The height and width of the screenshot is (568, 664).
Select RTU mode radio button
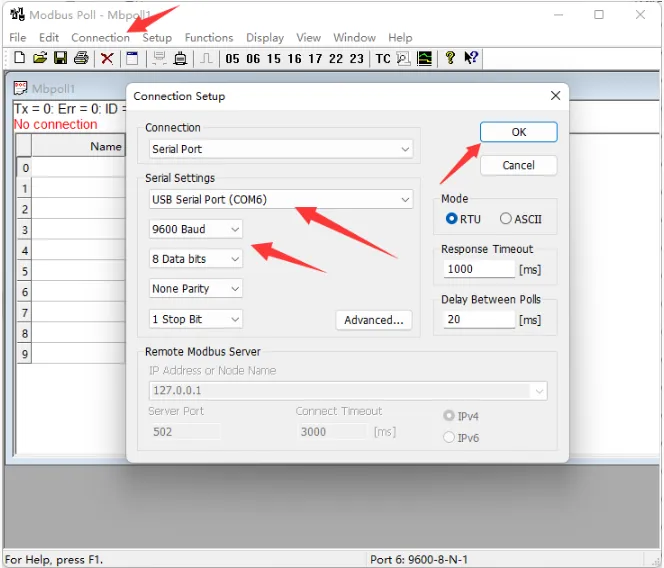(451, 219)
